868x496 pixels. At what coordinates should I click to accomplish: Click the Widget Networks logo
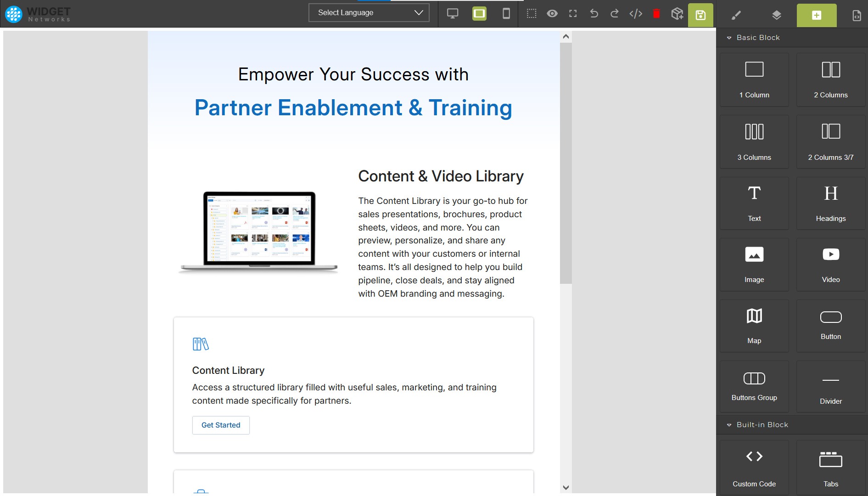pos(38,14)
